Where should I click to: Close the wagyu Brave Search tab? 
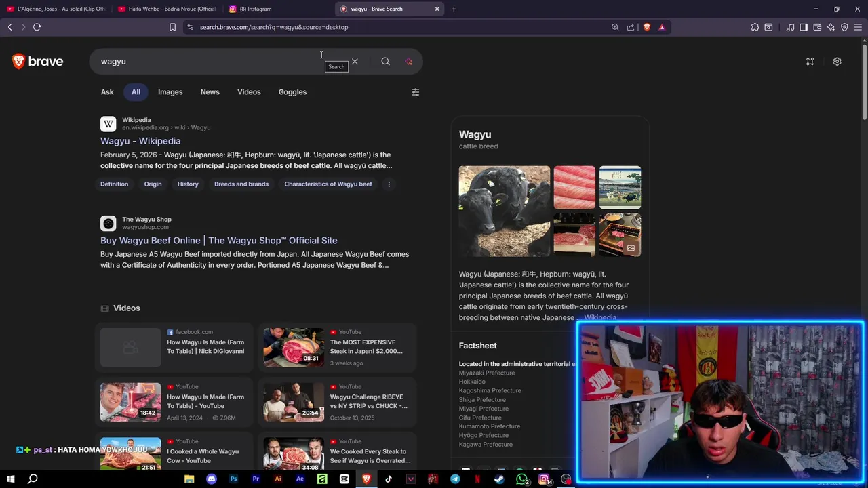click(x=437, y=9)
